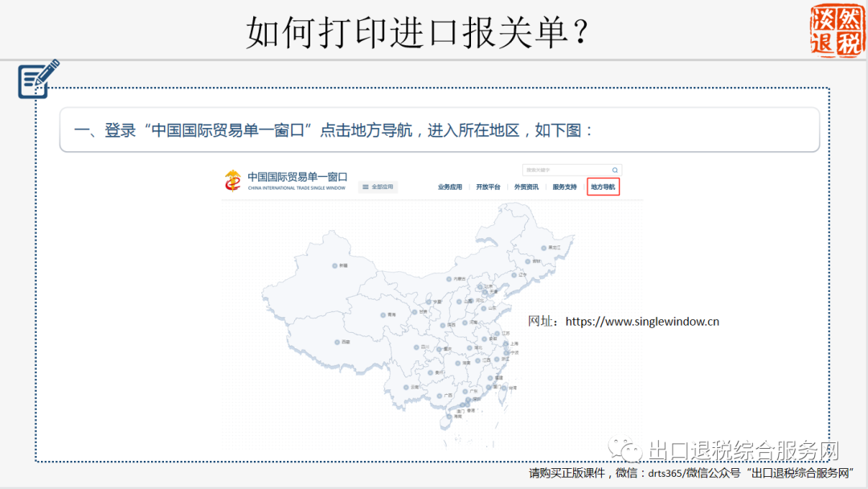868x489 pixels.
Task: Click the 宁波 marker on the map
Action: click(x=506, y=353)
